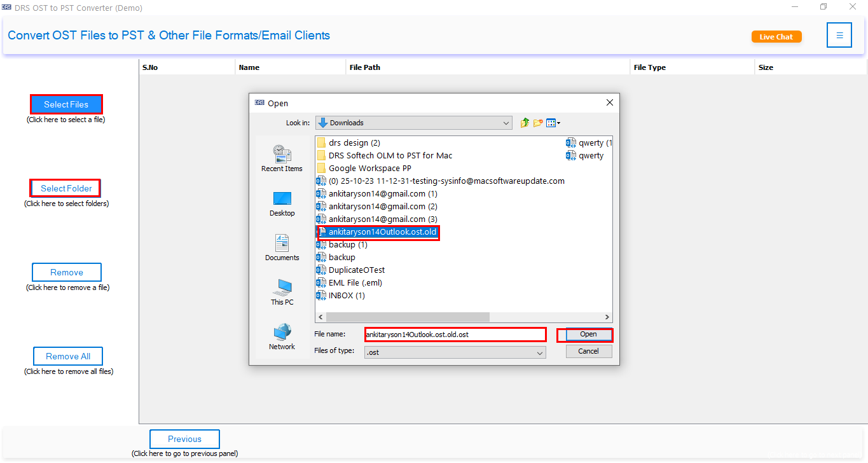Screen dimensions: 868x463
Task: Select backup (1) file
Action: point(342,244)
